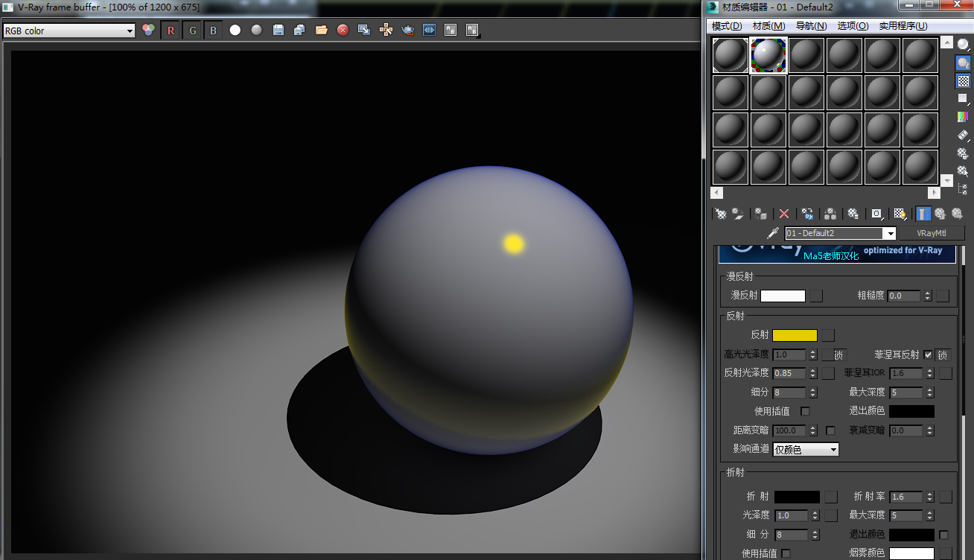Viewport: 974px width, 560px height.
Task: Toggle the red channel R button
Action: point(171,31)
